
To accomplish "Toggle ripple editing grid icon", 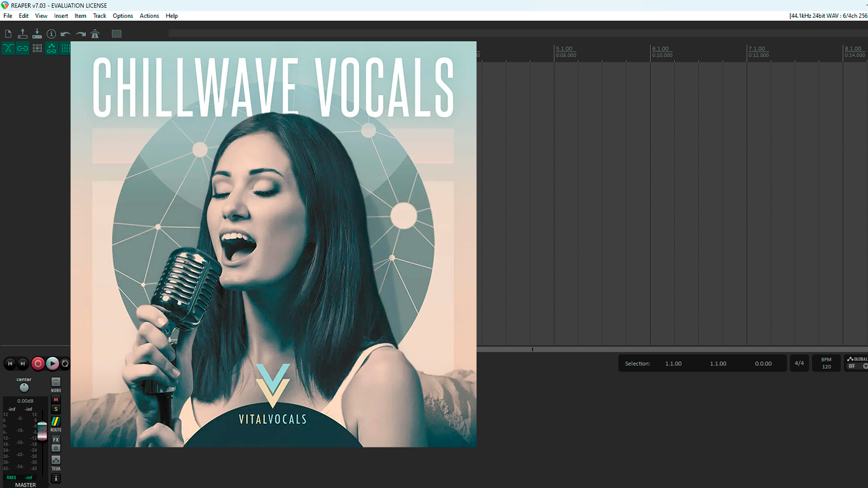I will 37,48.
